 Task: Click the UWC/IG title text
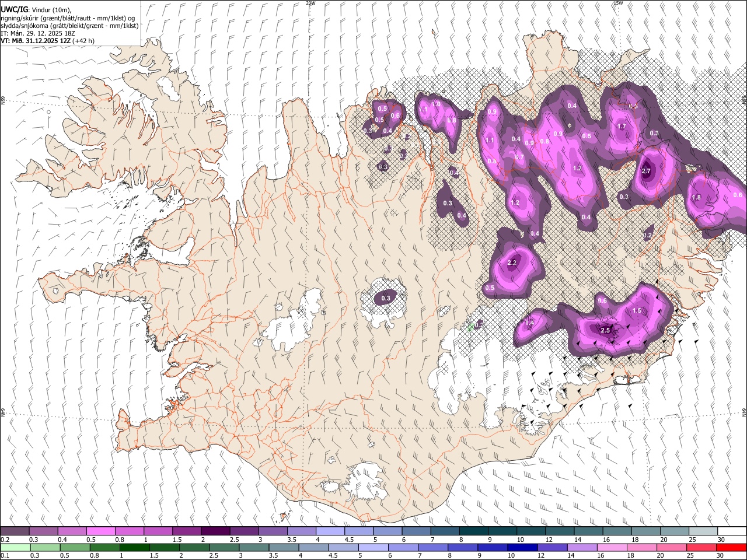[13, 9]
